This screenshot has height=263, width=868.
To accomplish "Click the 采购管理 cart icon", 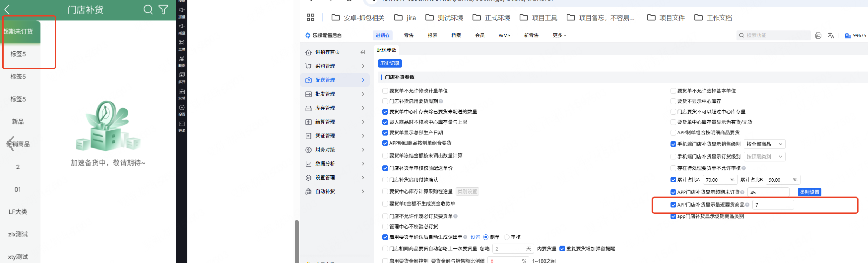I will (308, 66).
